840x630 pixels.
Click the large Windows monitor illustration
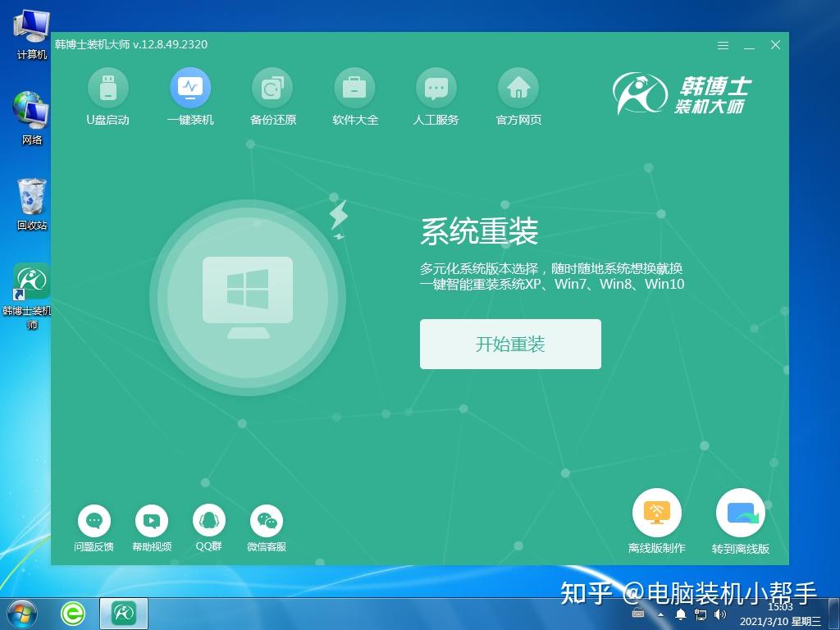[x=248, y=298]
